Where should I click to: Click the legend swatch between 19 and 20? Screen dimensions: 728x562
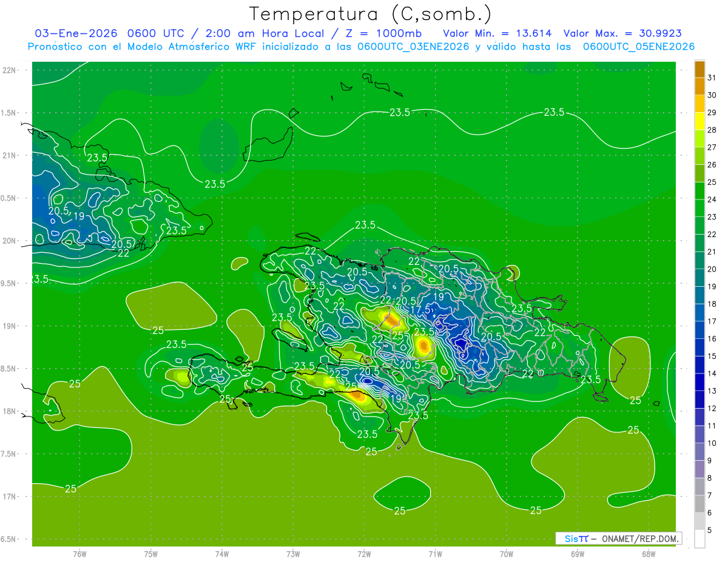point(699,278)
